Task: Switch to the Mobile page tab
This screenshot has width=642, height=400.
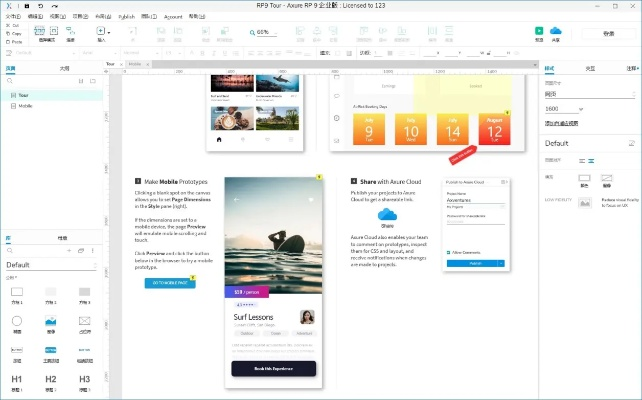Action: click(x=135, y=63)
